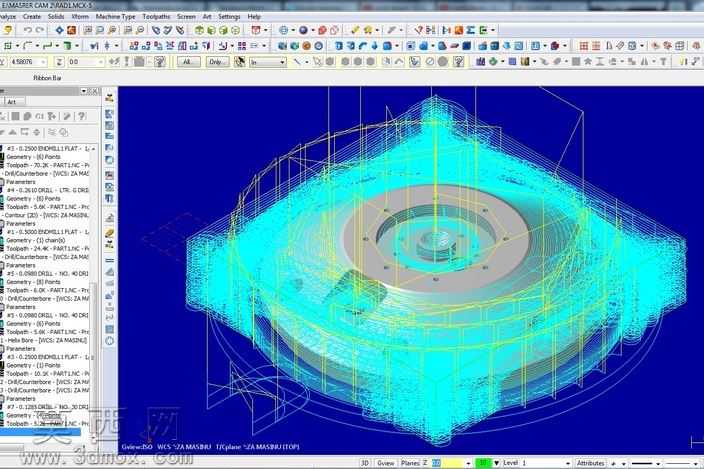Screen dimensions: 704x469
Task: Select '#4 - 0.2610 DRILL' tool row
Action: (x=48, y=190)
